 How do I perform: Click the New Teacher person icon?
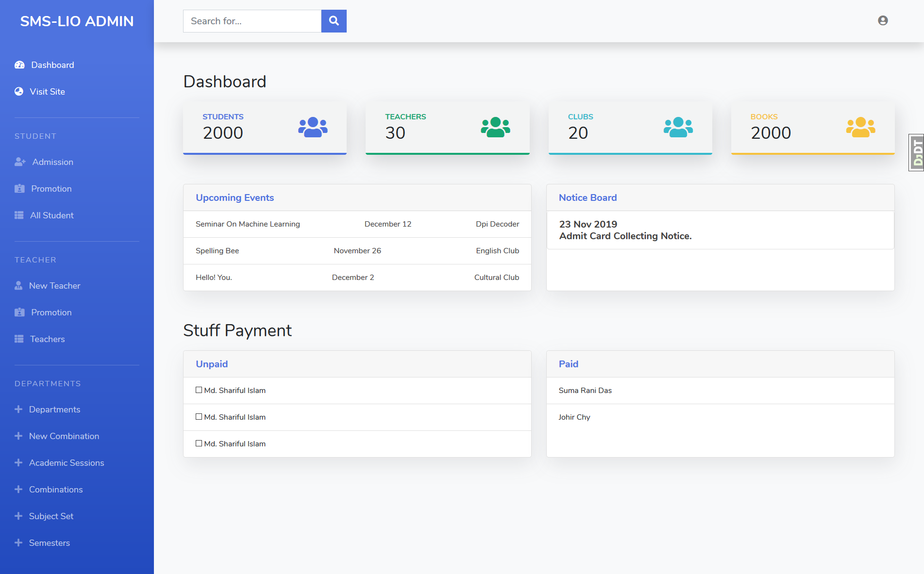[18, 285]
